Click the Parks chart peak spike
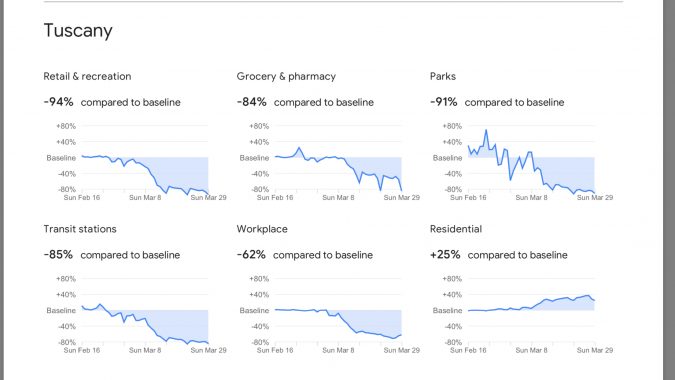Screen dimensions: 675x380 (486, 130)
